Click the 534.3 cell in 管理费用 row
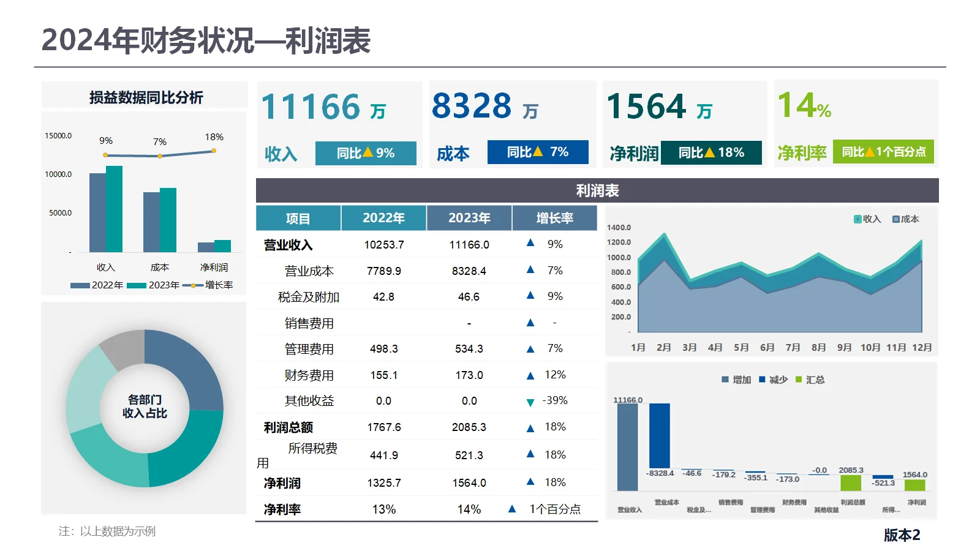The height and width of the screenshot is (551, 980). pyautogui.click(x=469, y=349)
